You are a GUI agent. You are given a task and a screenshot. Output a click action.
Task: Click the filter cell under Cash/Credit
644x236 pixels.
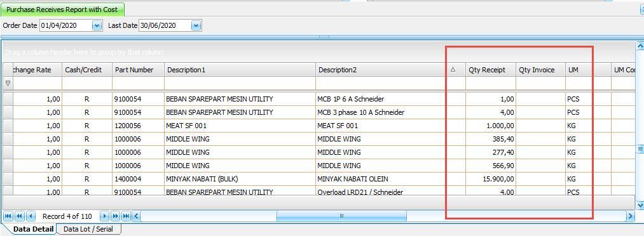pyautogui.click(x=87, y=84)
